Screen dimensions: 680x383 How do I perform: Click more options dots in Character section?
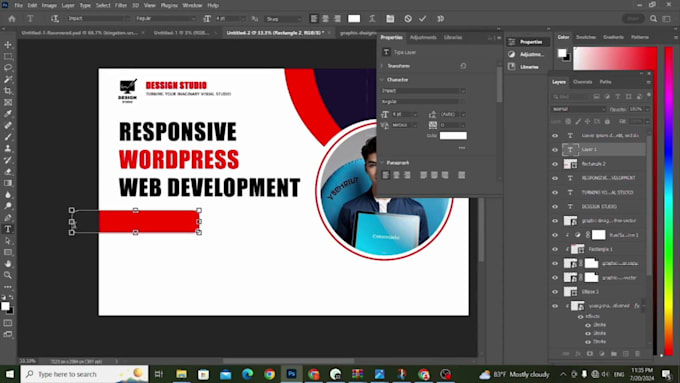(462, 148)
